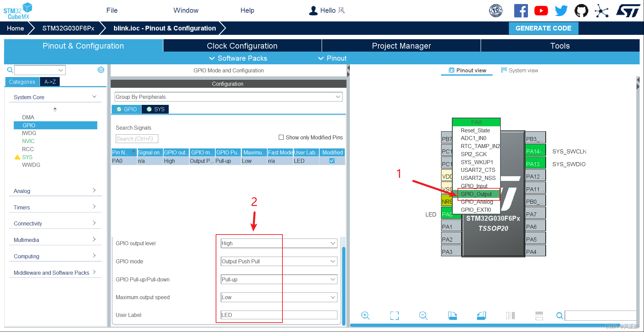
Task: Switch to the Project Manager tab
Action: pyautogui.click(x=401, y=46)
